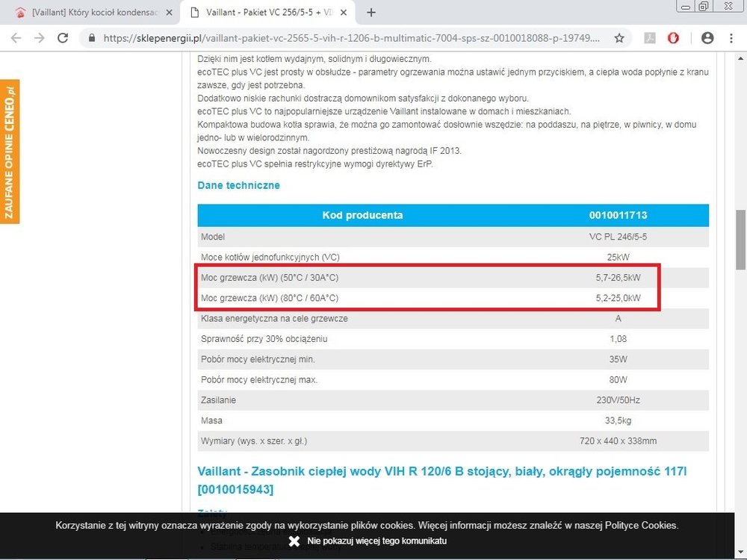Open the Chrome profile account icon

[x=707, y=38]
